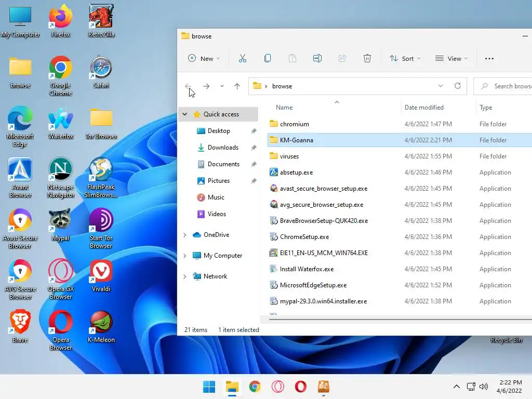
Task: Select the Avant Browser desktop icon
Action: click(x=20, y=178)
